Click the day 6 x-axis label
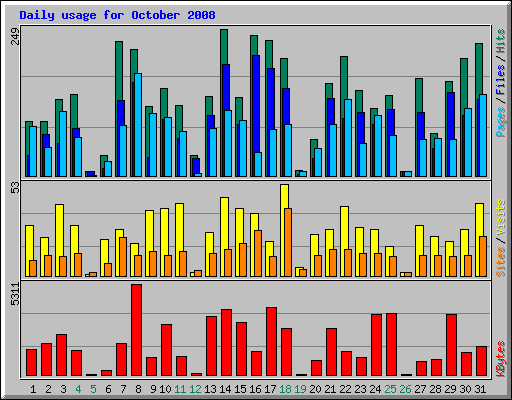Viewport: 512px width, 400px height. pyautogui.click(x=108, y=389)
